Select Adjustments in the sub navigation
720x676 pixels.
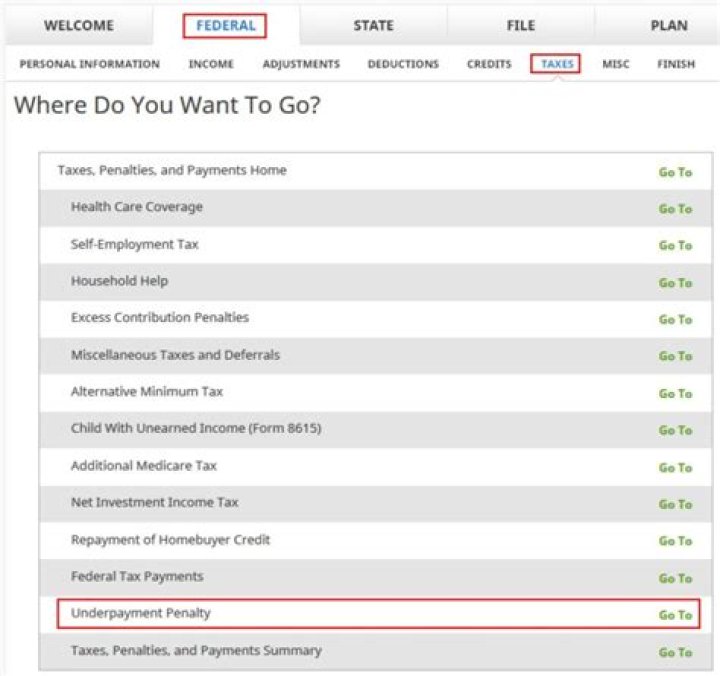coord(301,64)
